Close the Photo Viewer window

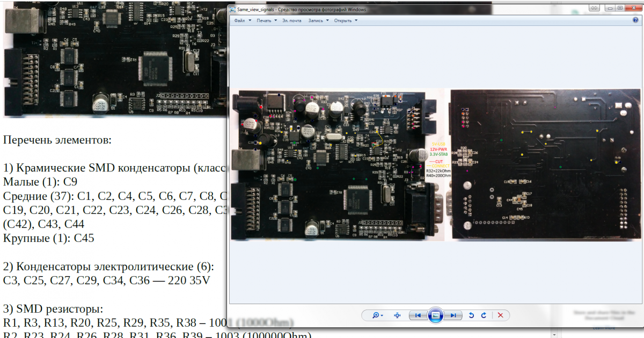tap(633, 8)
